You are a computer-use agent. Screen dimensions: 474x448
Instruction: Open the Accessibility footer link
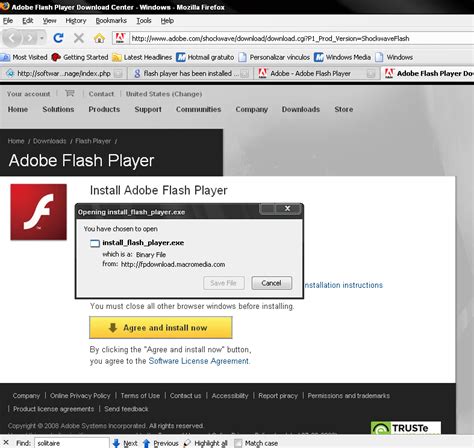click(230, 396)
